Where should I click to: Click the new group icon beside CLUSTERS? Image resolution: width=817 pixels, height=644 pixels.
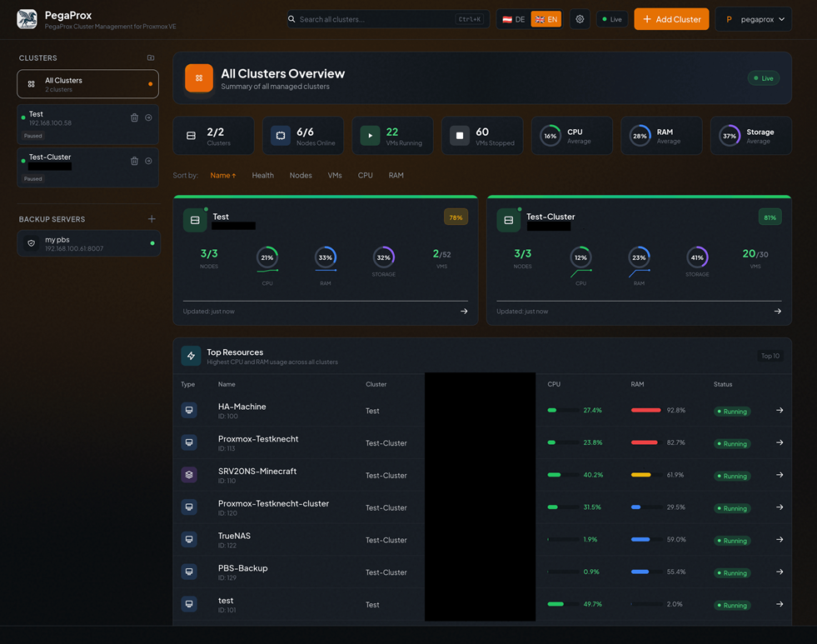(151, 57)
